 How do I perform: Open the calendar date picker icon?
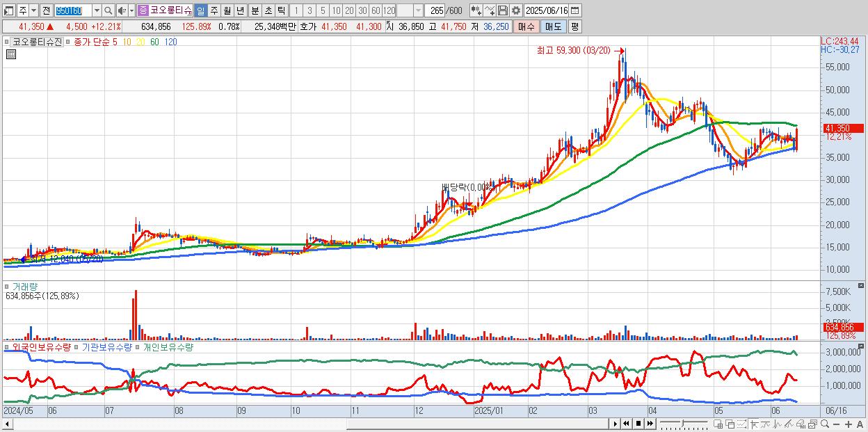tap(575, 10)
